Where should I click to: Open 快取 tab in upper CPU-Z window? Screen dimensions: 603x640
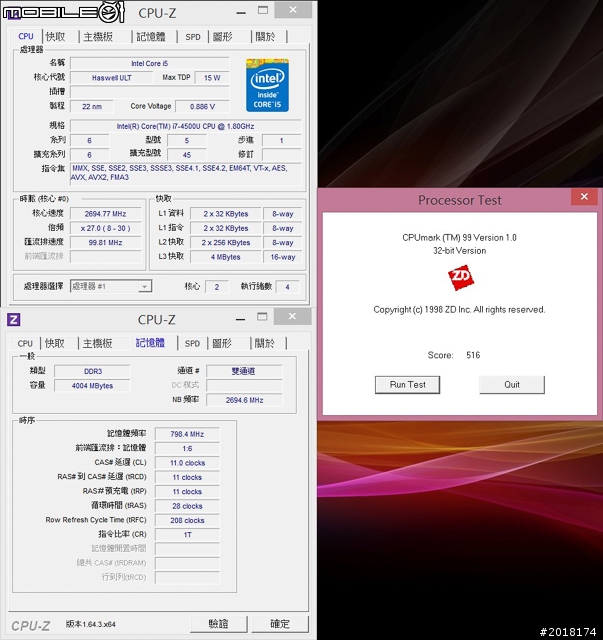(x=56, y=37)
